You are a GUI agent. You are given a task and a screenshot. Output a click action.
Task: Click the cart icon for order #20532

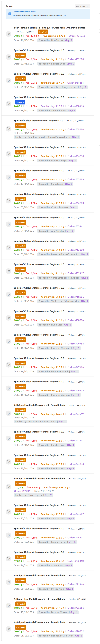coord(8,629)
